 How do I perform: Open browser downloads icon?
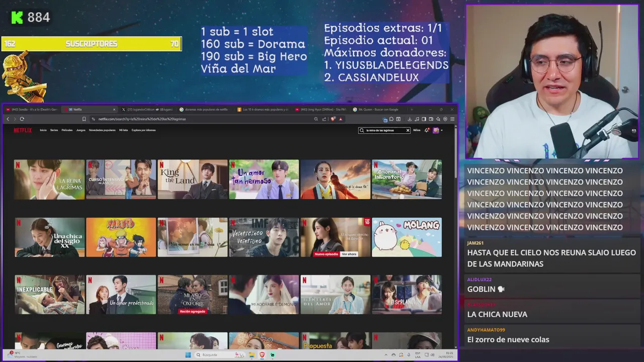click(410, 119)
